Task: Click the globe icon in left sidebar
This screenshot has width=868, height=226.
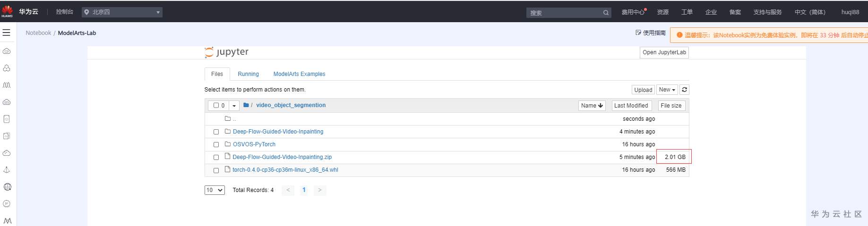Action: pyautogui.click(x=7, y=187)
